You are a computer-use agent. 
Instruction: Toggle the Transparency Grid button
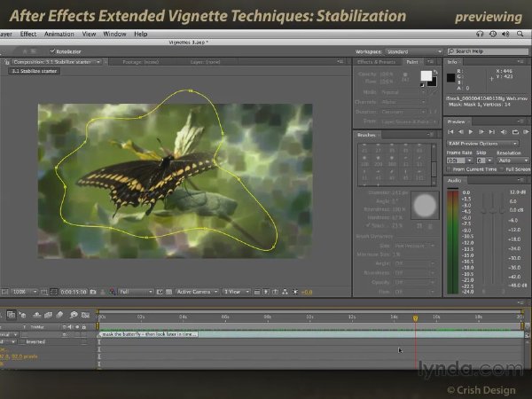[168, 292]
